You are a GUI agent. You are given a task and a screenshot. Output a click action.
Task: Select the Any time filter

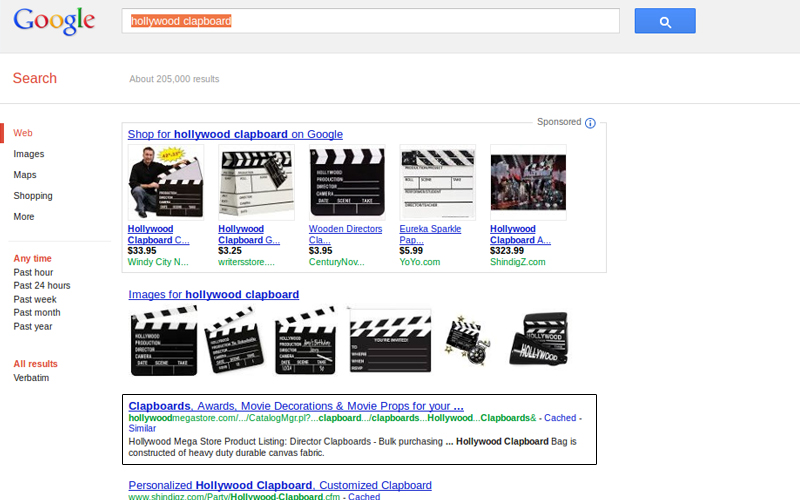tap(32, 258)
